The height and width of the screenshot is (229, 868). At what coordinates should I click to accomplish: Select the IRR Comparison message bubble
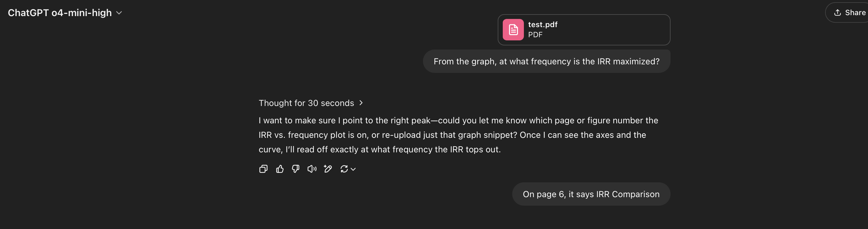(x=591, y=194)
